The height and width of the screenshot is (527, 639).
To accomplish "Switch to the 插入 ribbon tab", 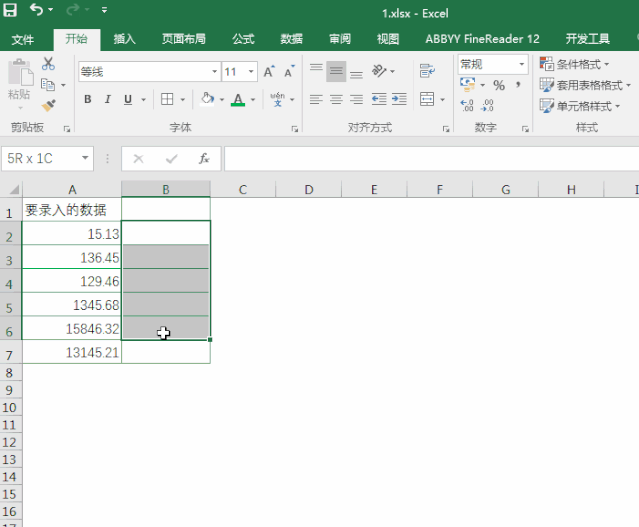I will 125,39.
